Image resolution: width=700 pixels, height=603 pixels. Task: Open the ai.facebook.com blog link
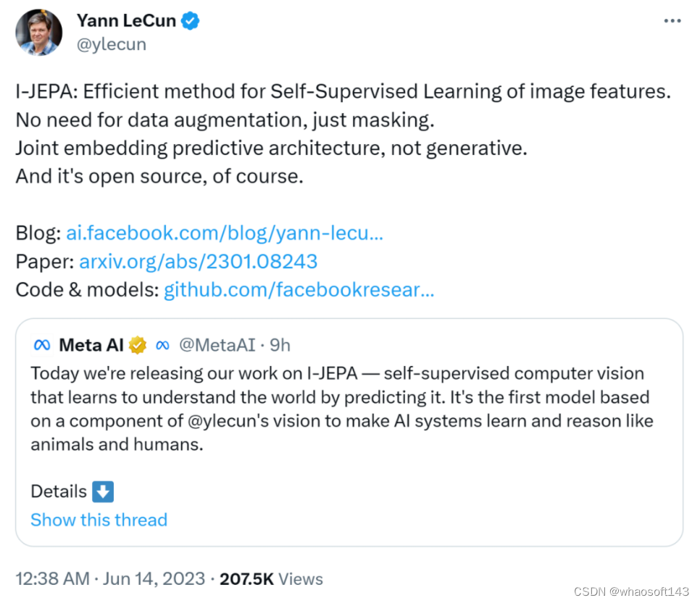[225, 233]
